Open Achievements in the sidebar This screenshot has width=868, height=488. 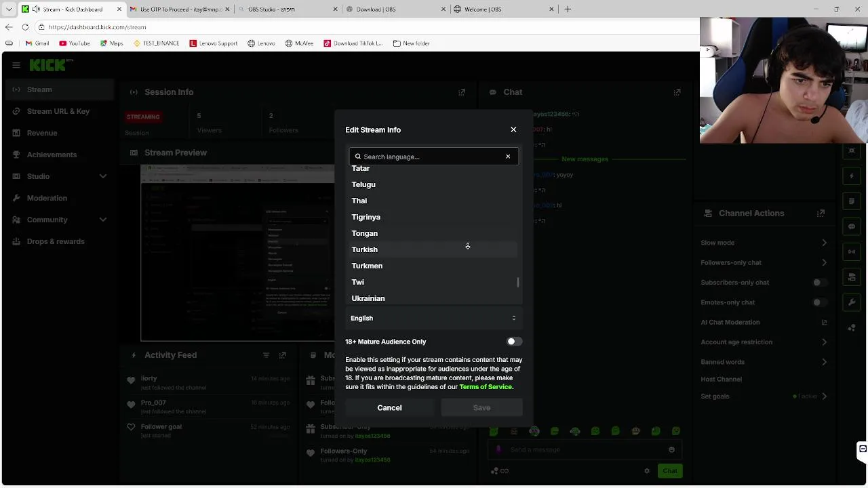tap(59, 155)
